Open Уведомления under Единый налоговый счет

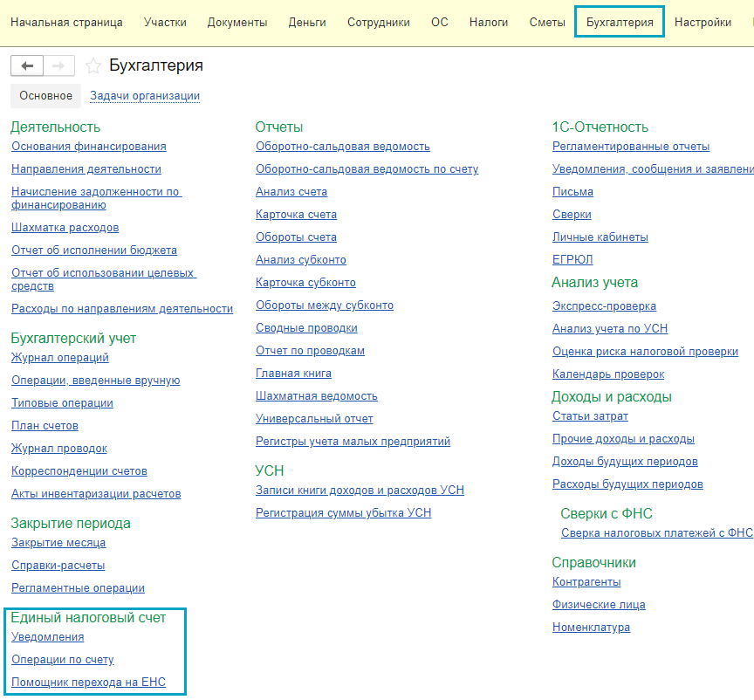47,637
